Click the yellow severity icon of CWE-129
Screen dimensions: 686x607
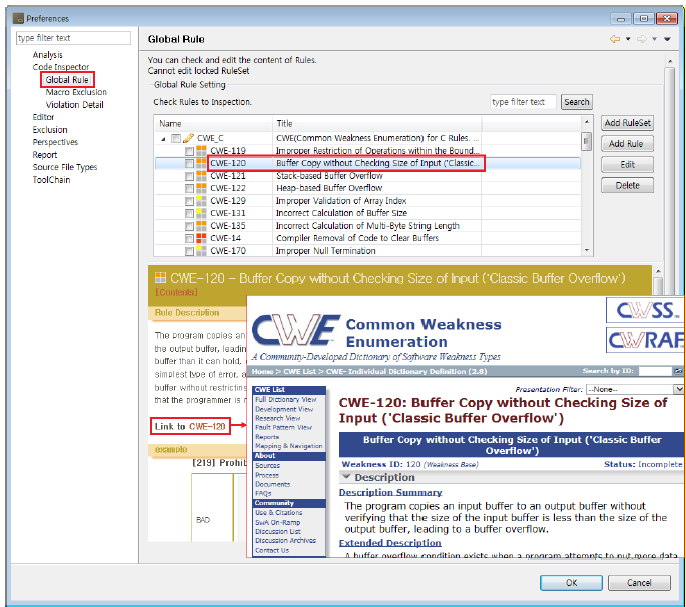pos(201,201)
